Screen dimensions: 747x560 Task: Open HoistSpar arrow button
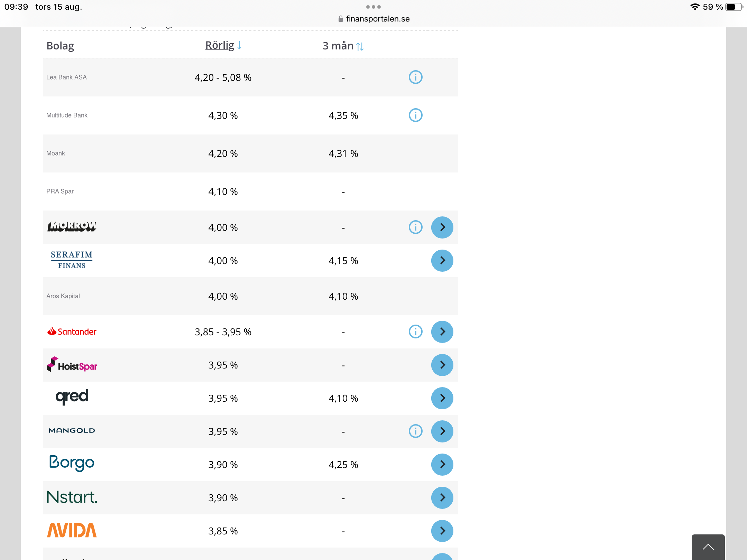[442, 365]
